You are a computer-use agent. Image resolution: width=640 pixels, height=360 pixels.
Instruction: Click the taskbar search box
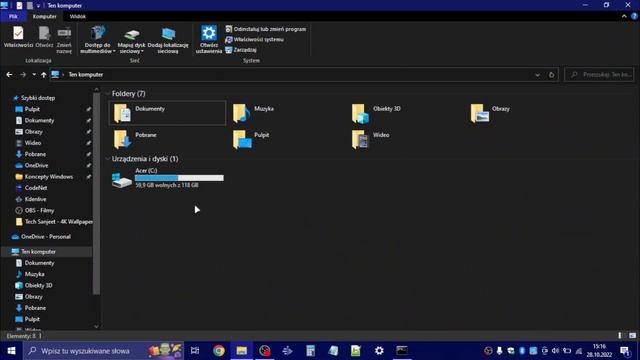tap(103, 351)
